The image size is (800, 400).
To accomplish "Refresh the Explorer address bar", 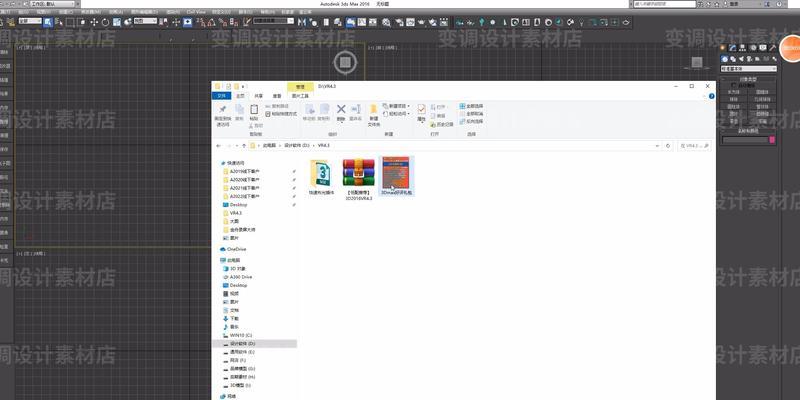I will (x=668, y=146).
